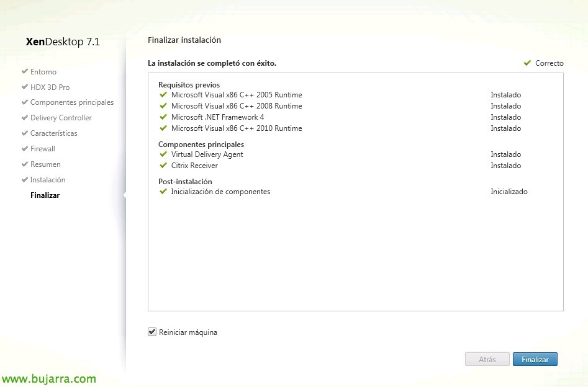Click the XenDesktop 7.1 title
Image resolution: width=588 pixels, height=387 pixels.
63,42
